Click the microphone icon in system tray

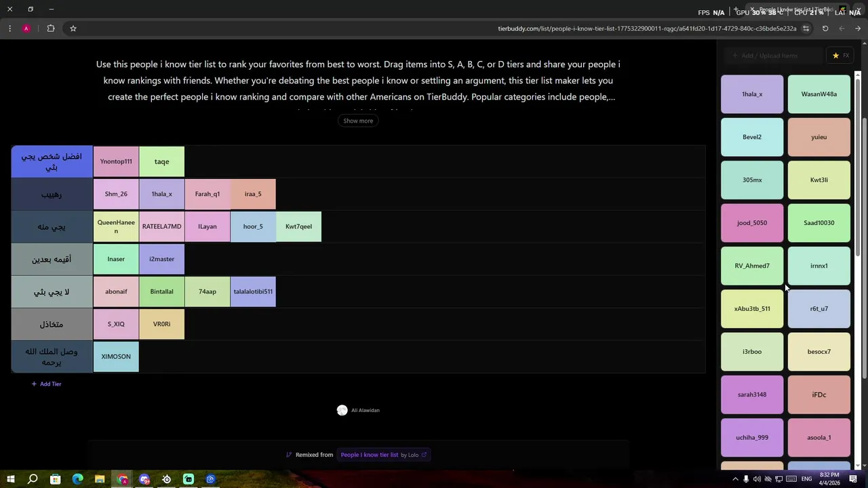(746, 479)
